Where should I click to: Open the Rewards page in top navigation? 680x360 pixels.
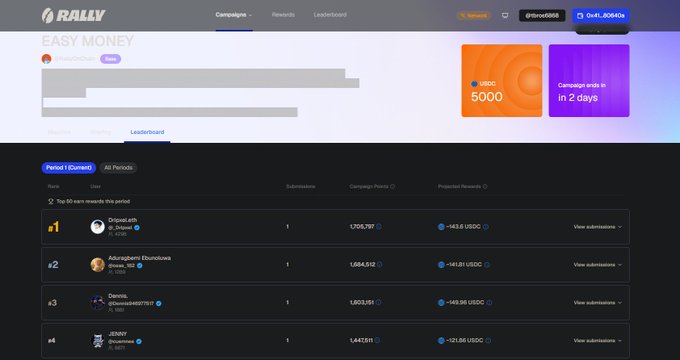coord(283,15)
